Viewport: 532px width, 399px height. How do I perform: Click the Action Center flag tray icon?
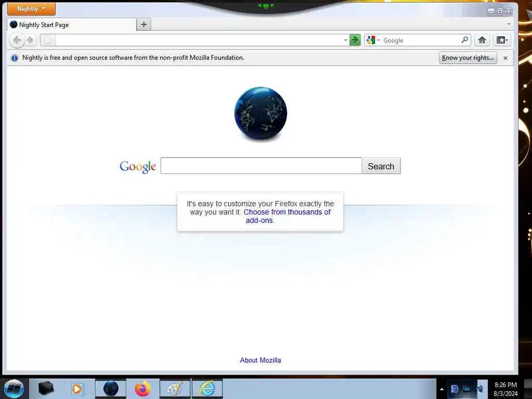(x=455, y=389)
